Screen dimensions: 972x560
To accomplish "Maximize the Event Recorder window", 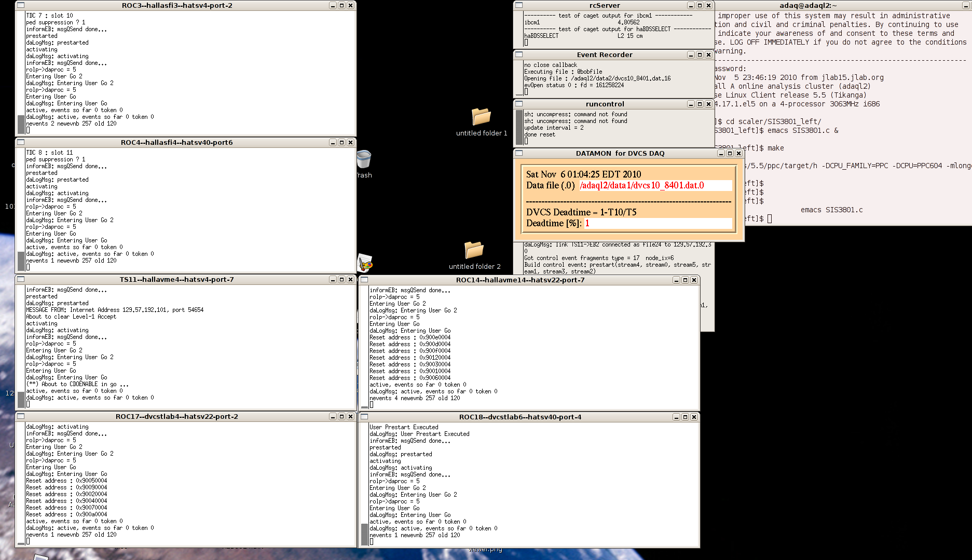I will click(x=700, y=54).
